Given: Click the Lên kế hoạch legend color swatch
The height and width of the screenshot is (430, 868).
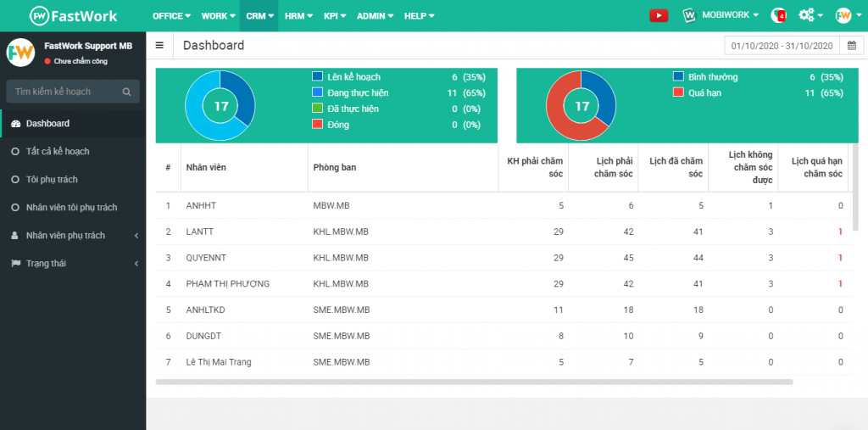Looking at the screenshot, I should point(317,76).
